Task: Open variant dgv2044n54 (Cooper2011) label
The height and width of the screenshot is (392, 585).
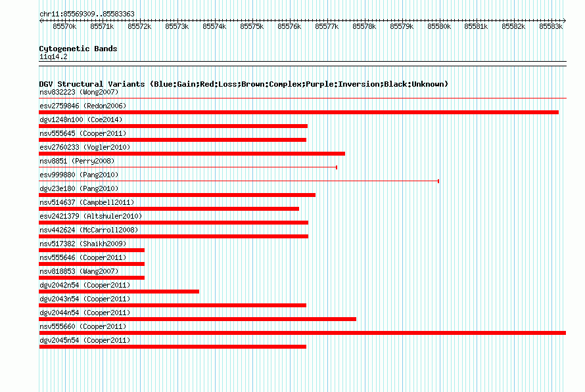Action: (85, 313)
